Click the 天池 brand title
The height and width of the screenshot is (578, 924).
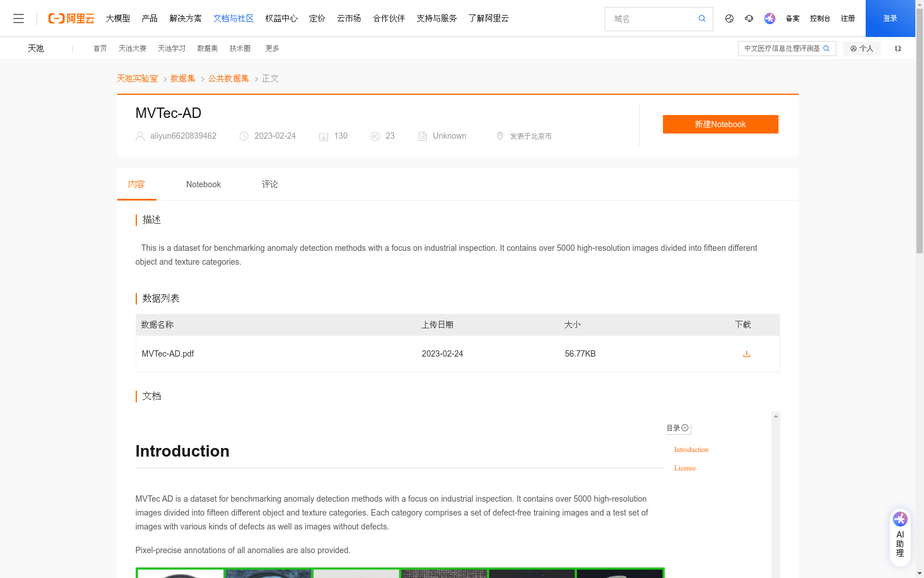click(x=36, y=49)
